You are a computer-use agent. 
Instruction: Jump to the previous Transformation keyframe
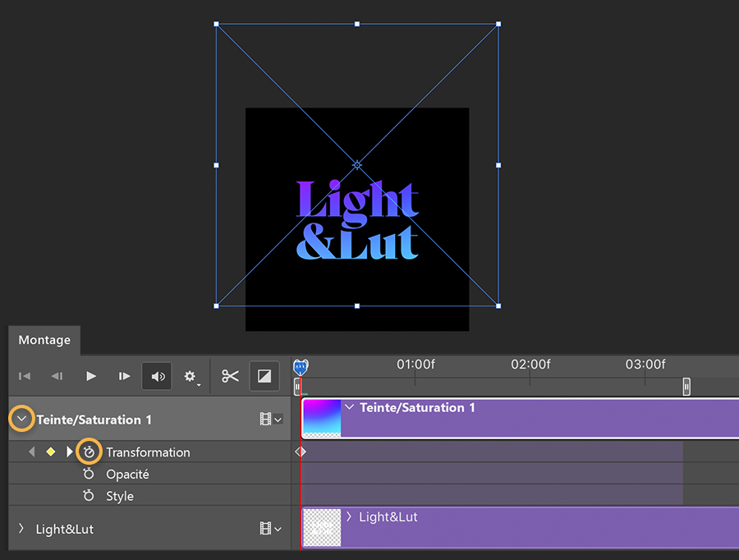tap(31, 452)
